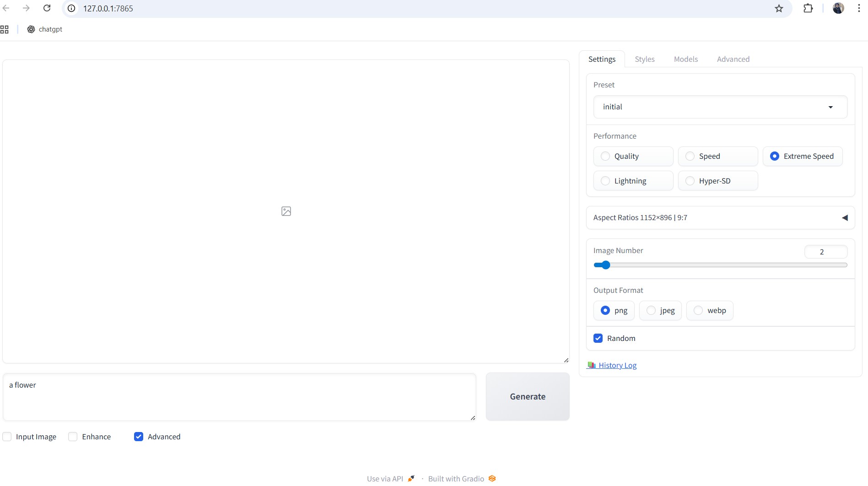The height and width of the screenshot is (486, 868).
Task: Open the Preset dropdown showing initial
Action: pos(720,107)
